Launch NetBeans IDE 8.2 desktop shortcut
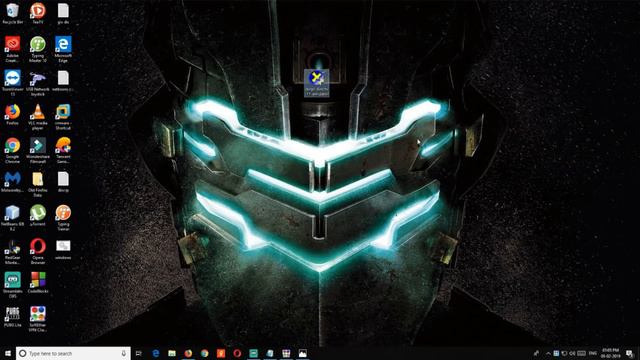 [x=13, y=218]
